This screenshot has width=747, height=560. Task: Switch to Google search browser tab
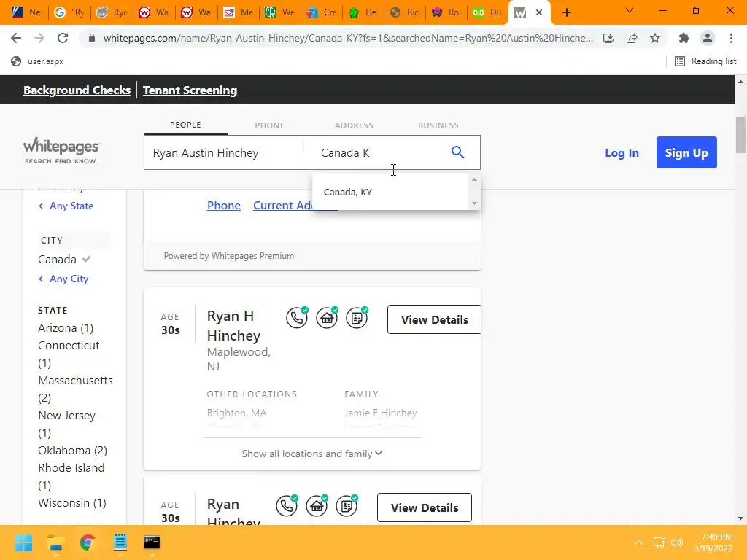69,12
